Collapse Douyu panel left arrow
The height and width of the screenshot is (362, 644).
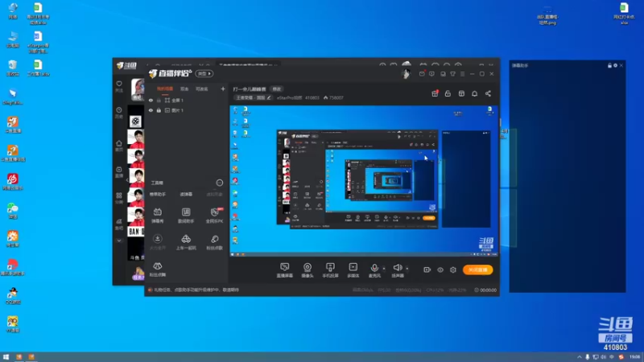point(127,179)
